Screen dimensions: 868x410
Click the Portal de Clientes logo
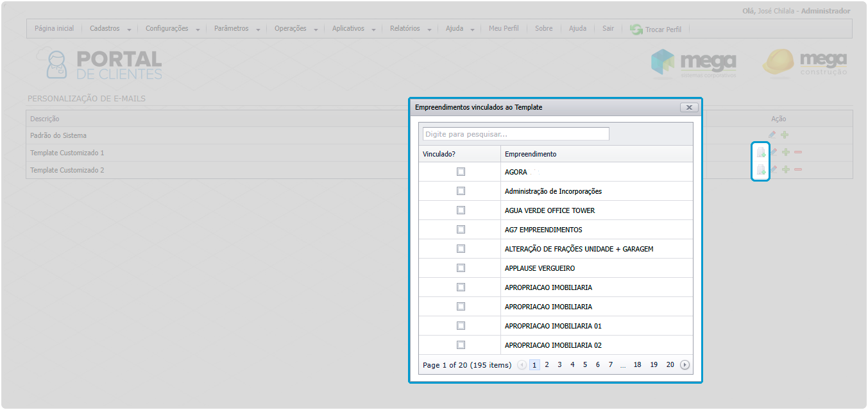pyautogui.click(x=100, y=64)
